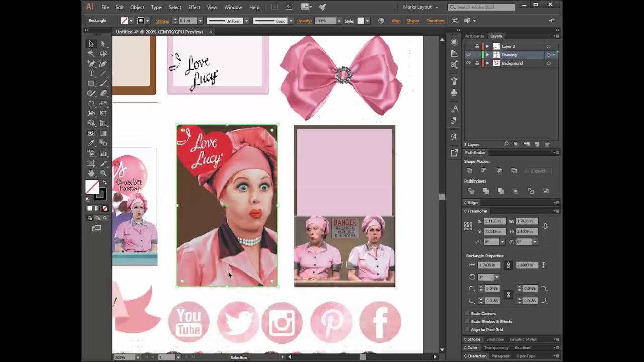The width and height of the screenshot is (644, 362).
Task: Expand the Layer 2 sublayers
Action: click(x=487, y=46)
